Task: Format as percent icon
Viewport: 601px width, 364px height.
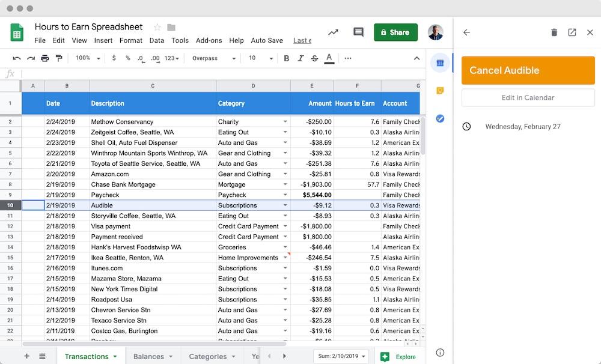Action: (127, 58)
